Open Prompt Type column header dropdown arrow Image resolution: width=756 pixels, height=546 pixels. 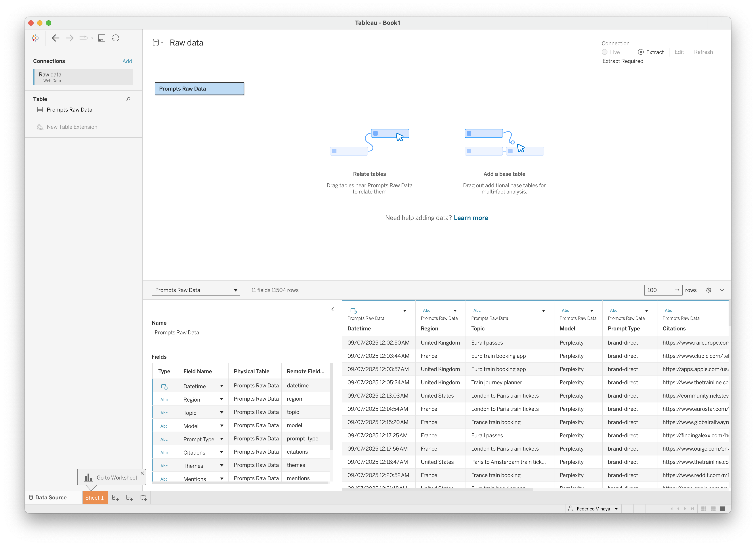click(x=646, y=311)
